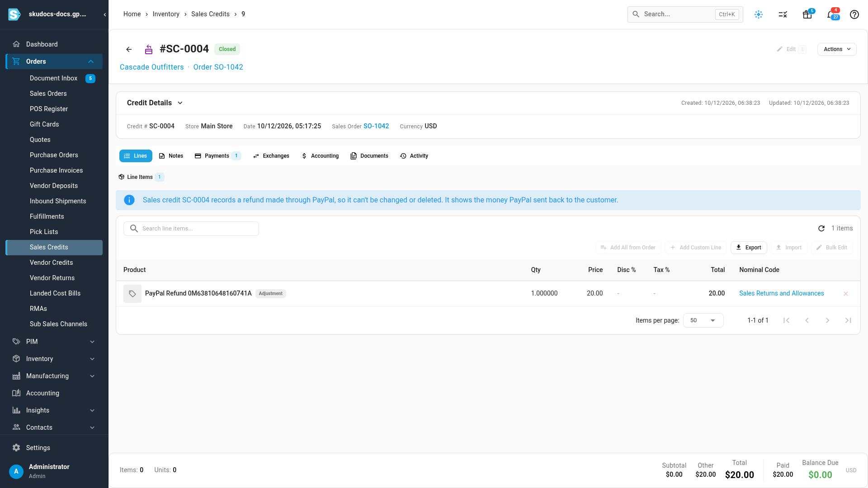Expand the Insights menu group
This screenshot has height=488, width=868.
[54, 410]
